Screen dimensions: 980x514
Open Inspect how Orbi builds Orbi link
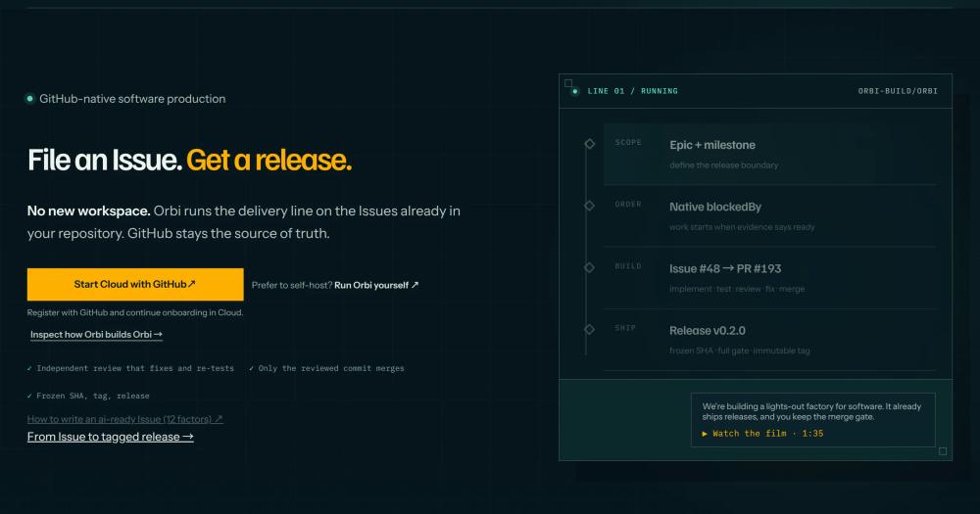(96, 335)
